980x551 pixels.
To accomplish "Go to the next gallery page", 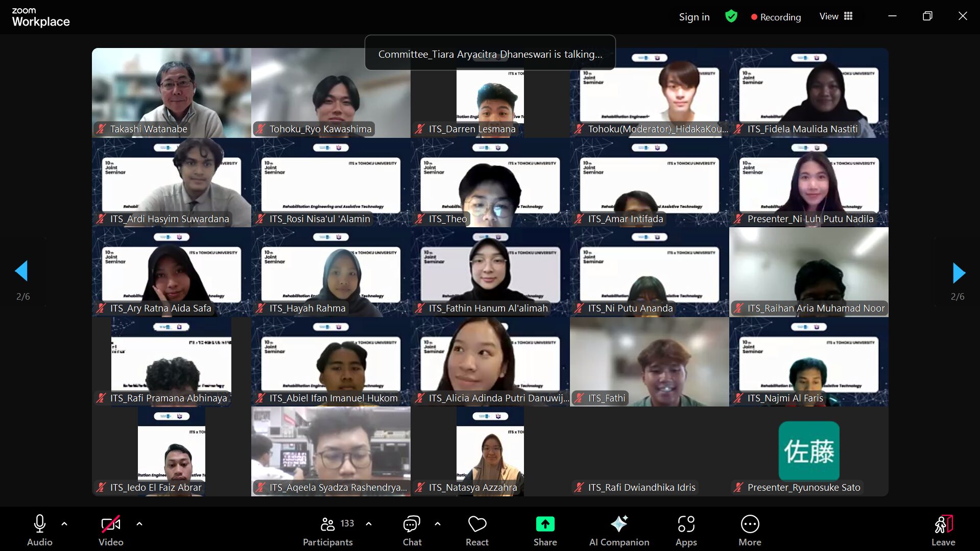I will (959, 273).
